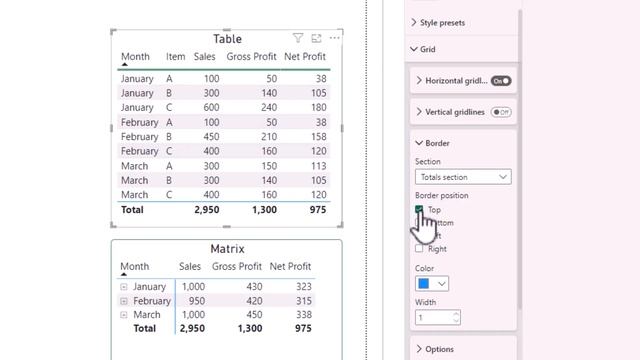
Task: Select Matrix March net profit 338
Action: [x=304, y=315]
